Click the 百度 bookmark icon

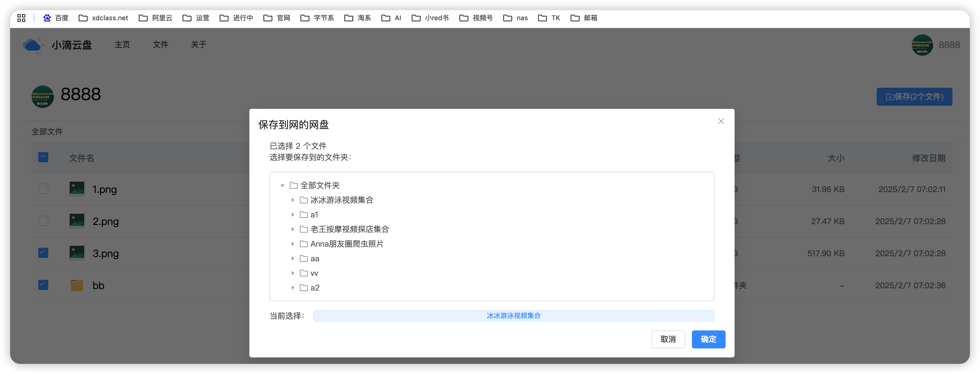pos(46,17)
